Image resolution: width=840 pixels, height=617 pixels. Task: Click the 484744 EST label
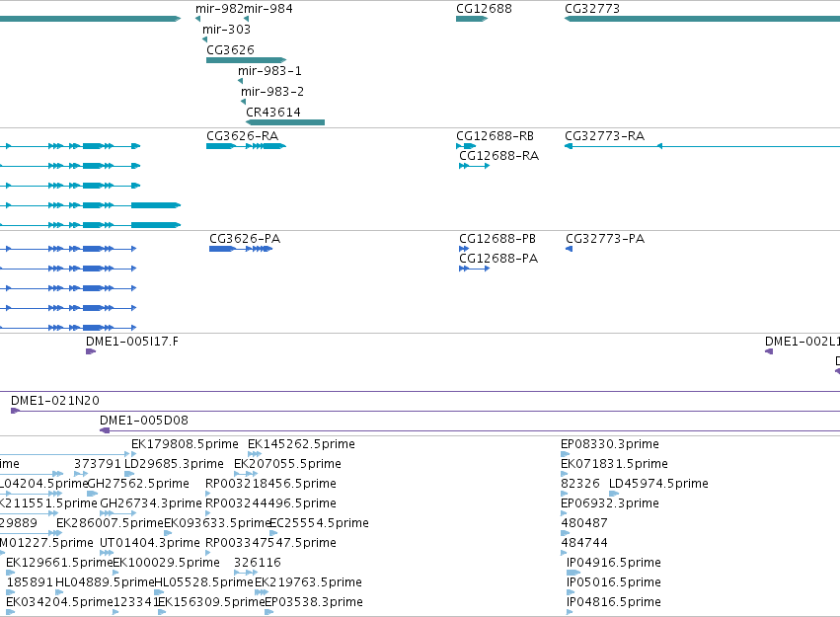584,543
